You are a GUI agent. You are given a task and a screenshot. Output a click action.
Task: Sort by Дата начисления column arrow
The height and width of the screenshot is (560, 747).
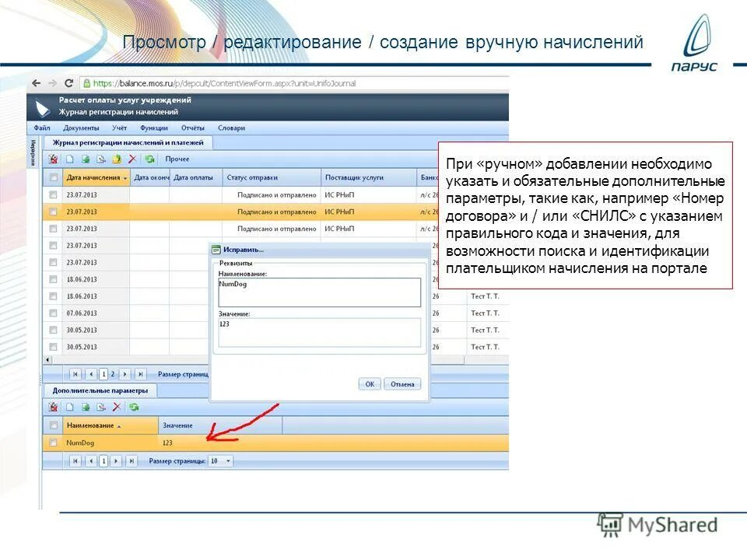pyautogui.click(x=124, y=177)
